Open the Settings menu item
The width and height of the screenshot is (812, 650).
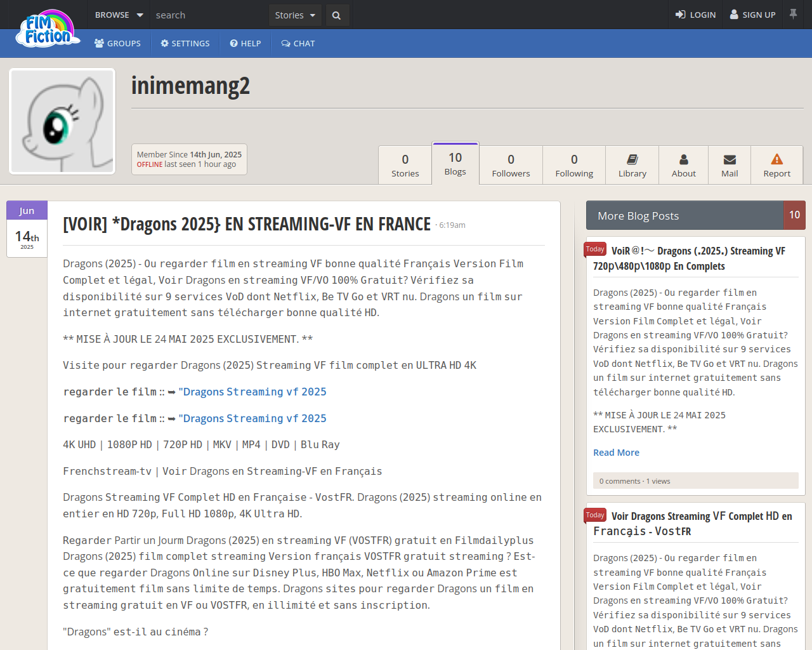tap(185, 43)
